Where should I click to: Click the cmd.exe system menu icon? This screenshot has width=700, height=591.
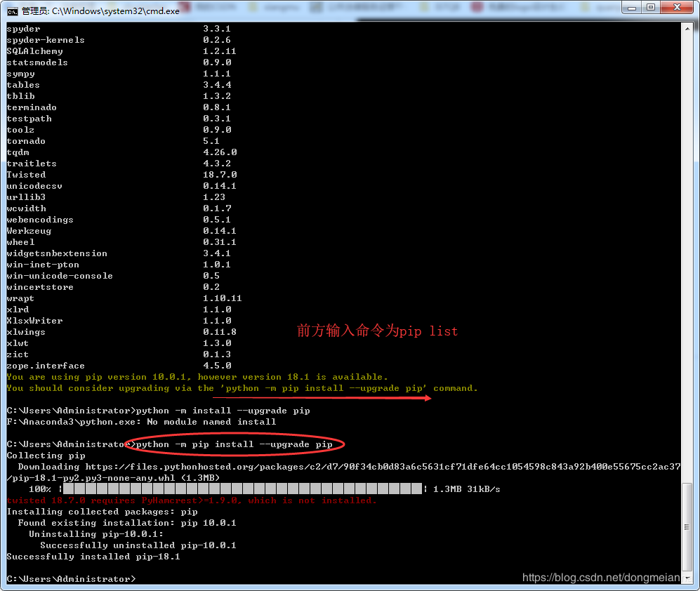click(x=13, y=11)
